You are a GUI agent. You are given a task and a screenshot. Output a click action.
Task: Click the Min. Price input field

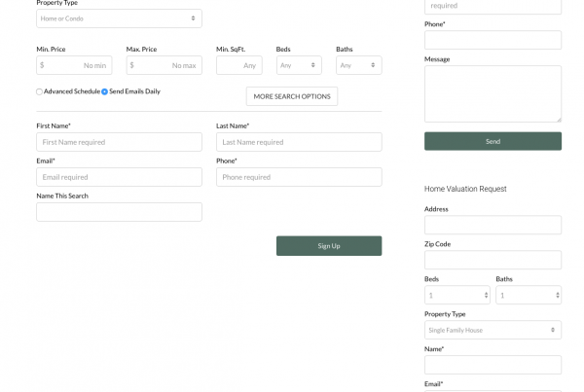[74, 65]
